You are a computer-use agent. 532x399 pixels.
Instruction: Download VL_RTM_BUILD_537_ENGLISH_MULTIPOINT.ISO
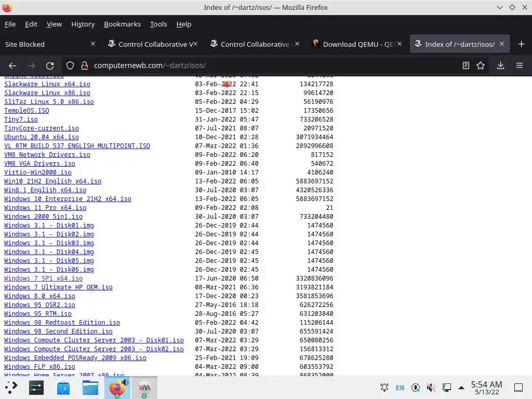[77, 145]
